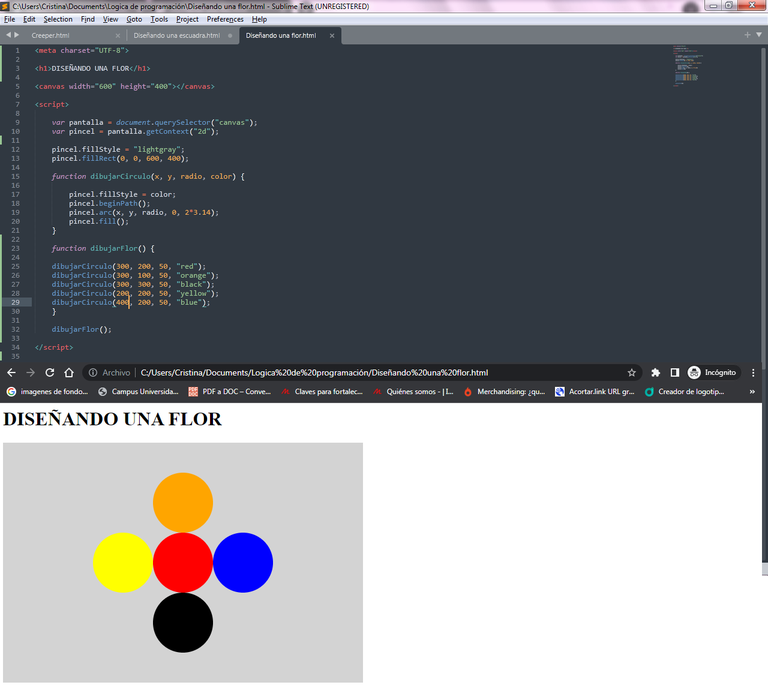Open the File menu in Sublime Text
The height and width of the screenshot is (700, 768).
pyautogui.click(x=9, y=19)
